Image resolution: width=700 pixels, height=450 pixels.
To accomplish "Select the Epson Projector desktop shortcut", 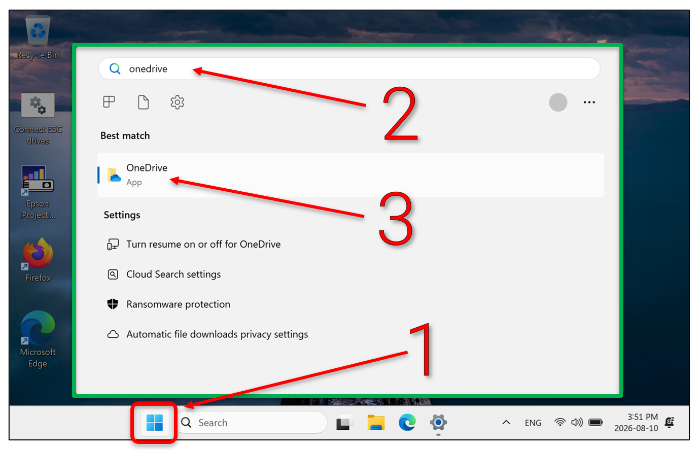I will [x=38, y=192].
